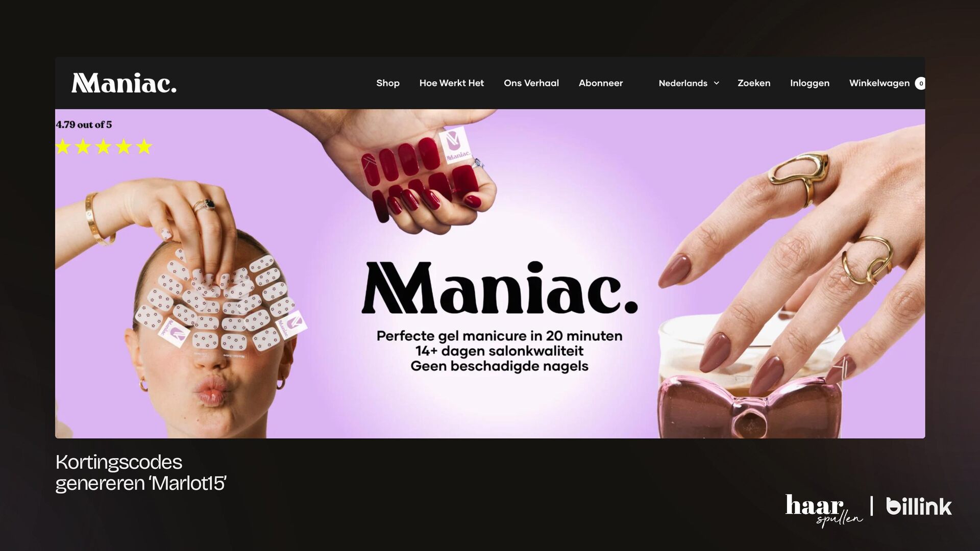
Task: Open the Winkelwagen cart
Action: (x=879, y=83)
